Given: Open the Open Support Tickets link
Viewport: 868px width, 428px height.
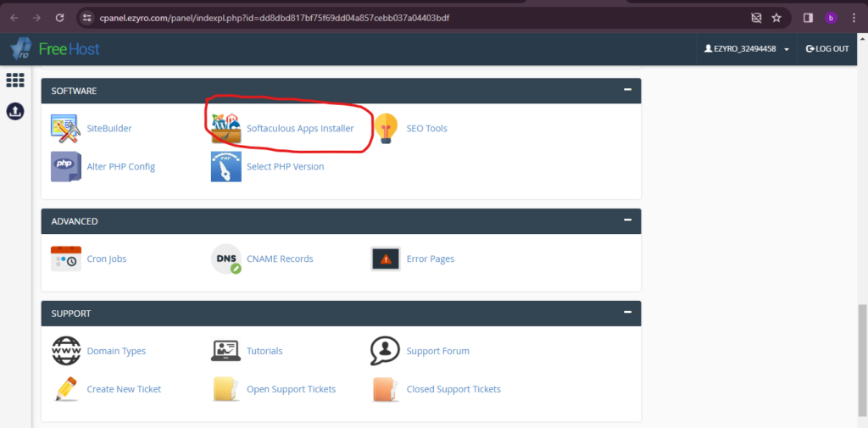Looking at the screenshot, I should pyautogui.click(x=292, y=389).
